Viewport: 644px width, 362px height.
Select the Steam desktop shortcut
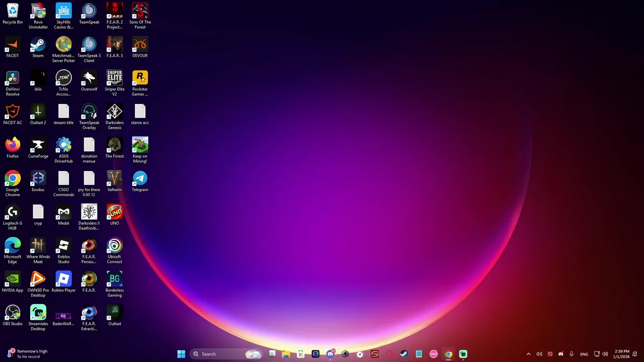pos(38,48)
